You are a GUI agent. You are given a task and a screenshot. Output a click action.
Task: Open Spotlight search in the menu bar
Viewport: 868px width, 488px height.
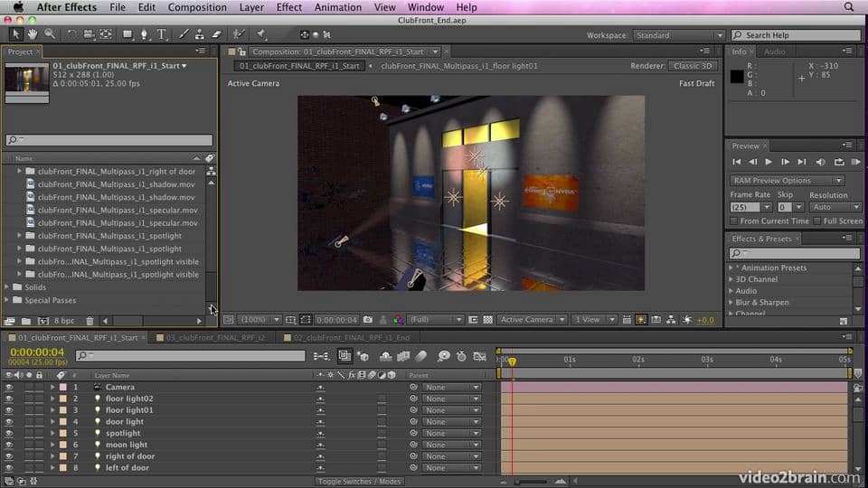[849, 7]
